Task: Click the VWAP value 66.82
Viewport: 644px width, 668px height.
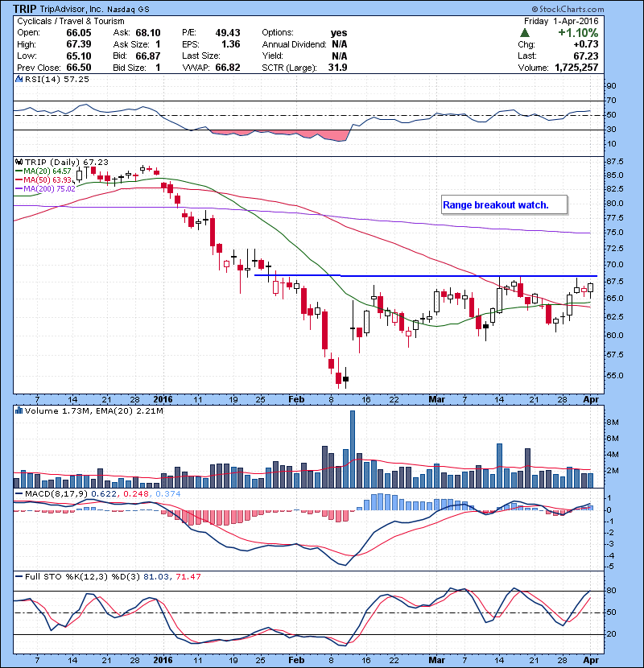Action: 228,68
